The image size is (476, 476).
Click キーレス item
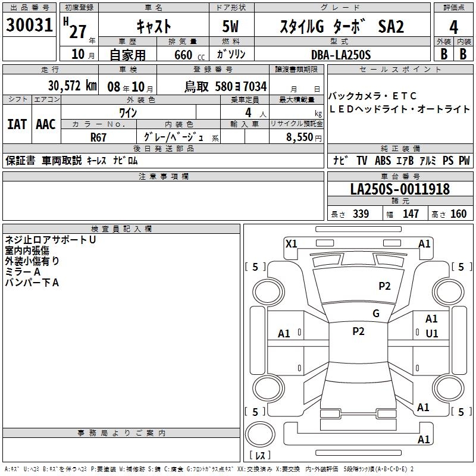pyautogui.click(x=96, y=161)
